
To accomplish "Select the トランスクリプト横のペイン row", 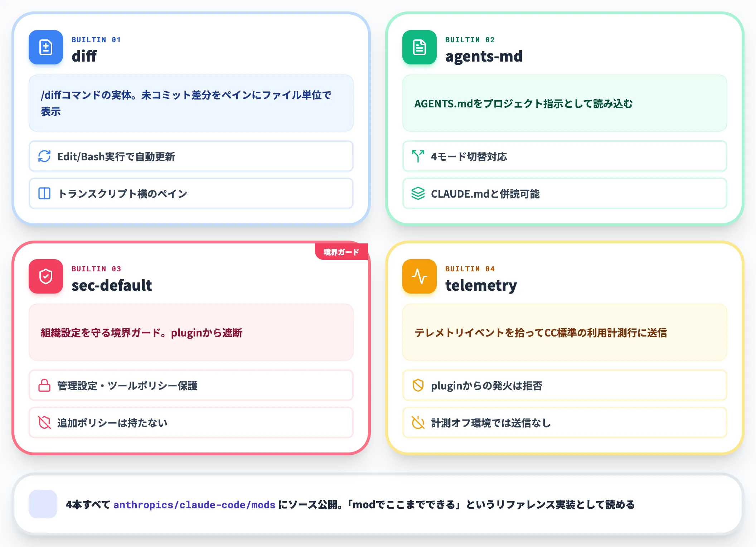I will coord(191,193).
